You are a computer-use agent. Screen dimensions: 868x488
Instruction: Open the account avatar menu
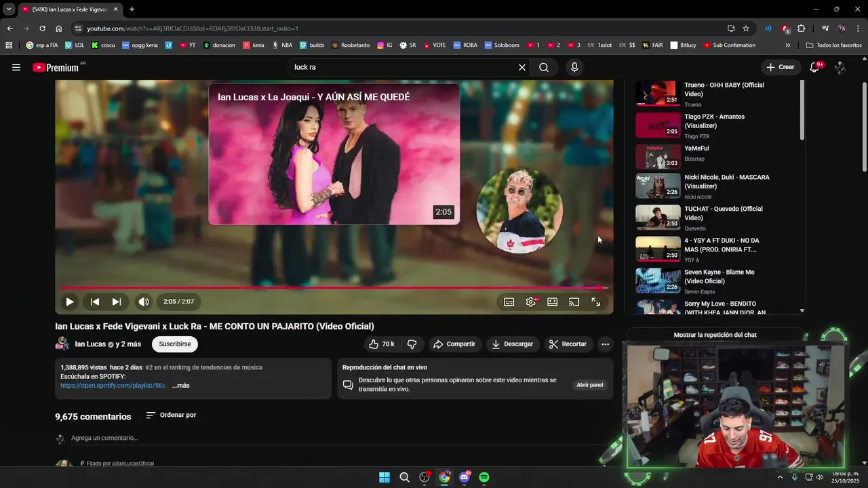840,67
